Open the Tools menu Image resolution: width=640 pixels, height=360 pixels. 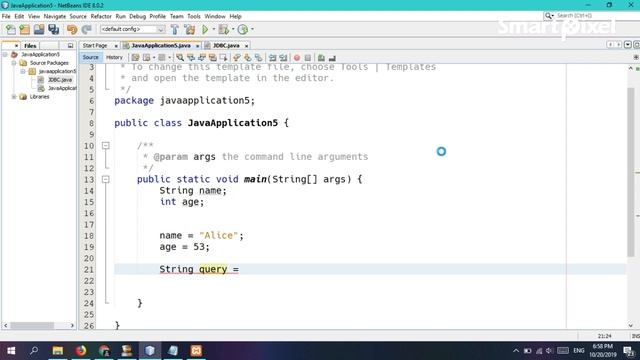pos(194,16)
